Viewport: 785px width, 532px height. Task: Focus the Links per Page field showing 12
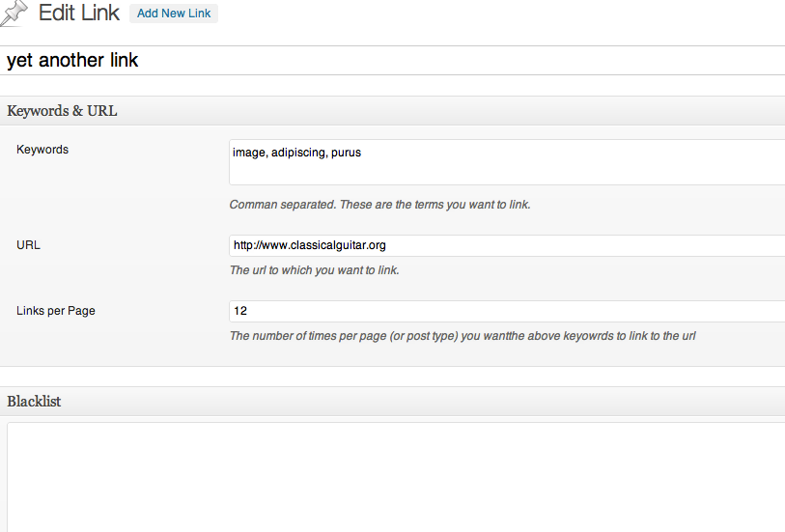pos(507,311)
